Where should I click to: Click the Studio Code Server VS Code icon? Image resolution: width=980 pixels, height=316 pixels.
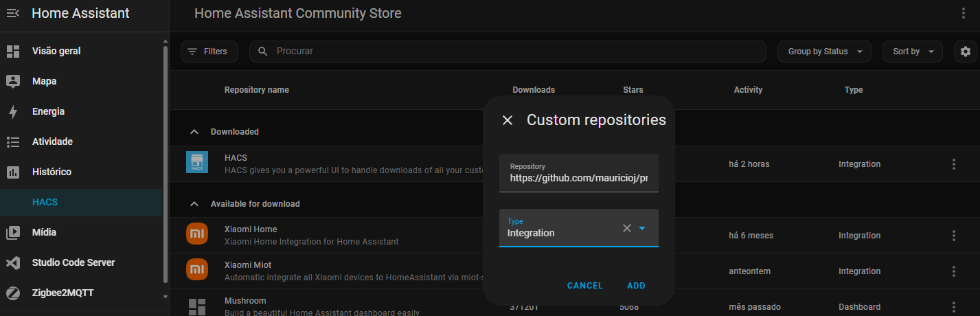[x=13, y=262]
